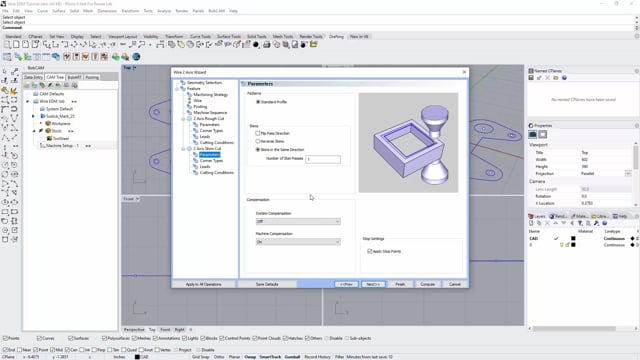This screenshot has width=640, height=360.
Task: Toggle the Polysurfaces filter checkbox
Action: (104, 338)
